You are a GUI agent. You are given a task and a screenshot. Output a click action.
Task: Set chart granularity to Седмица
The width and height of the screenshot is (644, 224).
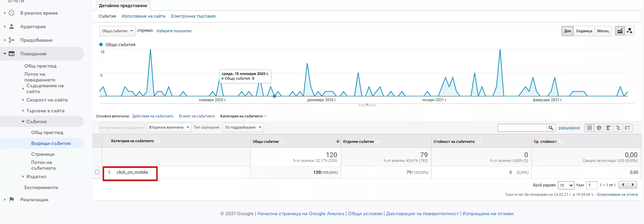coord(584,31)
